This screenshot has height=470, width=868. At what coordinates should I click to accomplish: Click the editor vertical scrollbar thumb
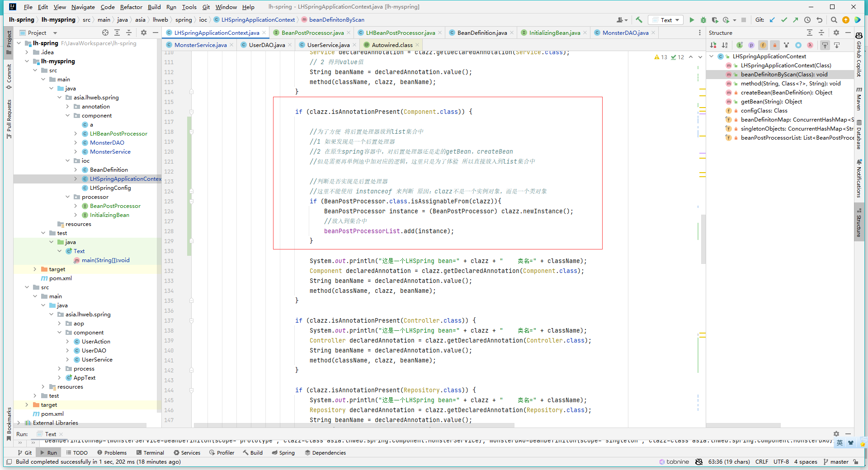703,240
